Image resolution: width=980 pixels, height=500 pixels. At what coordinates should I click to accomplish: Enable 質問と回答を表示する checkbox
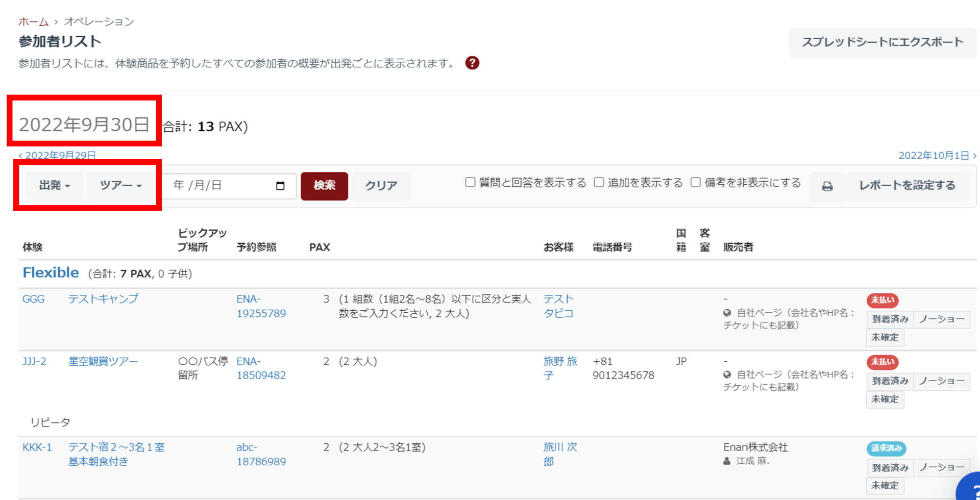coord(470,182)
